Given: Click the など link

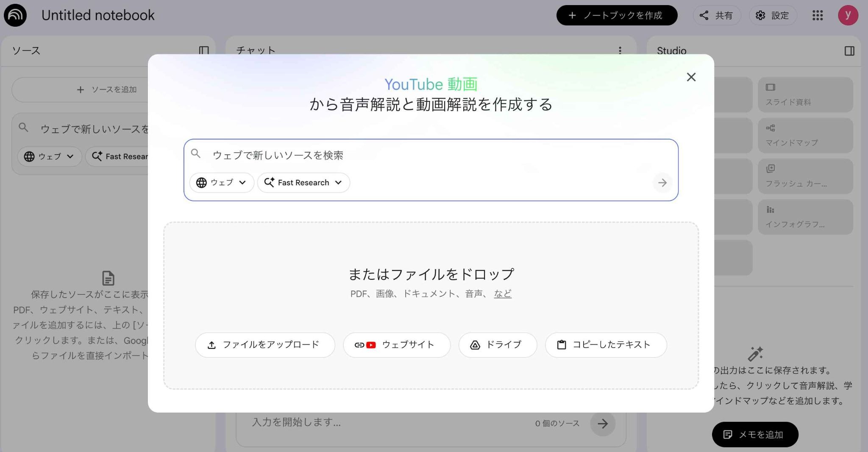Looking at the screenshot, I should 503,293.
